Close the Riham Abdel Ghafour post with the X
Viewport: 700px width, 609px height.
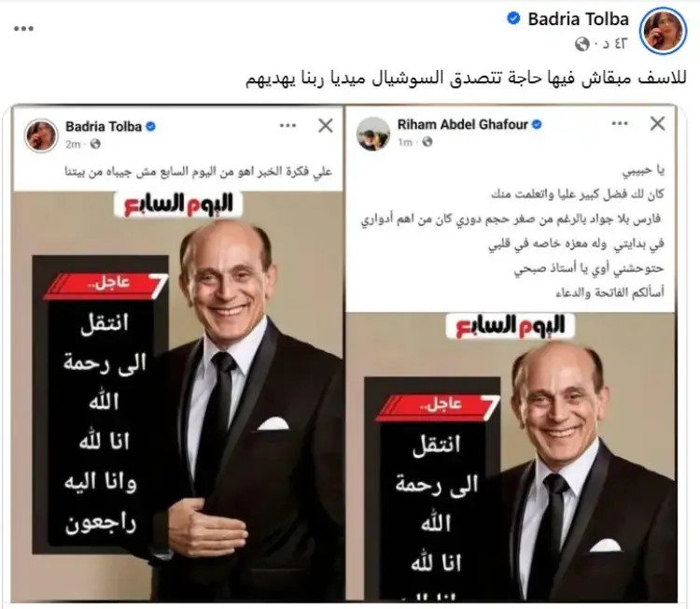click(x=658, y=123)
